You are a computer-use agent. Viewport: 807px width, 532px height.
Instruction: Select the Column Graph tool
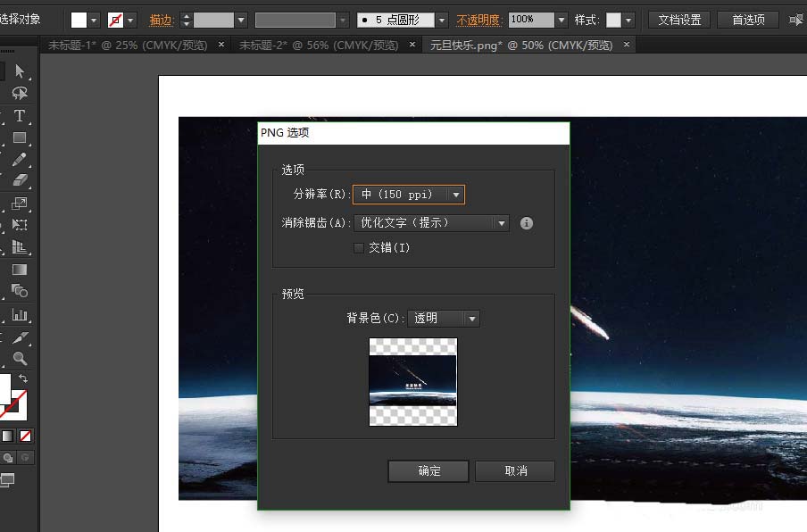tap(20, 313)
